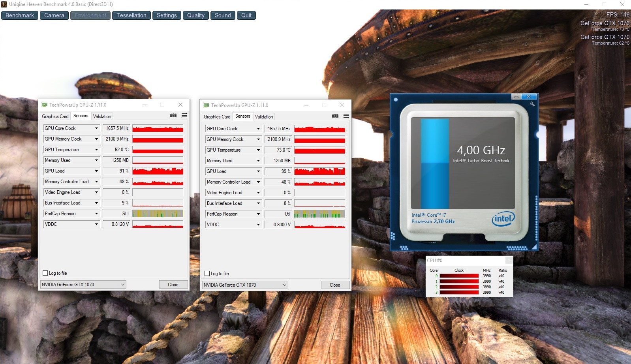Open PerfCap Reason dropdown showing Util

click(x=258, y=214)
